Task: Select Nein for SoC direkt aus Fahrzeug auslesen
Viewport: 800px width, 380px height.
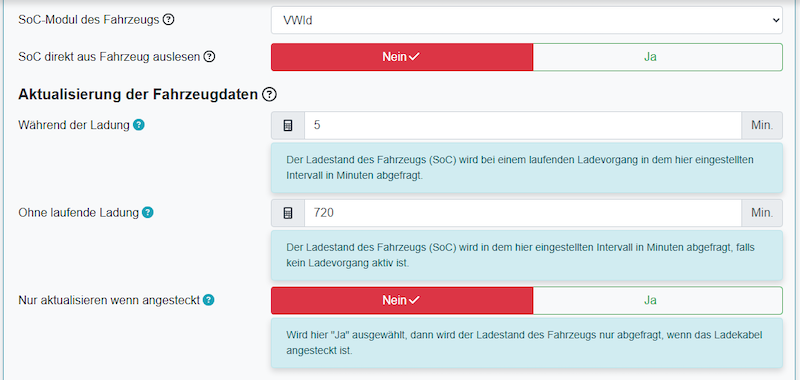Action: (x=402, y=57)
